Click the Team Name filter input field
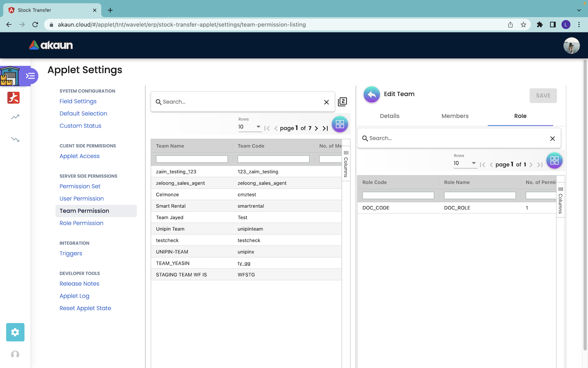 [192, 159]
